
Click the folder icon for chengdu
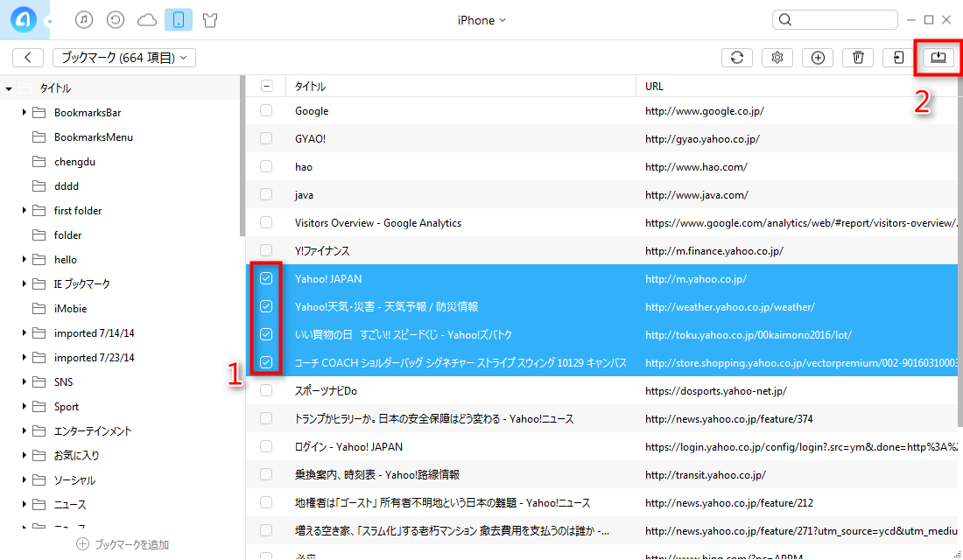click(39, 162)
